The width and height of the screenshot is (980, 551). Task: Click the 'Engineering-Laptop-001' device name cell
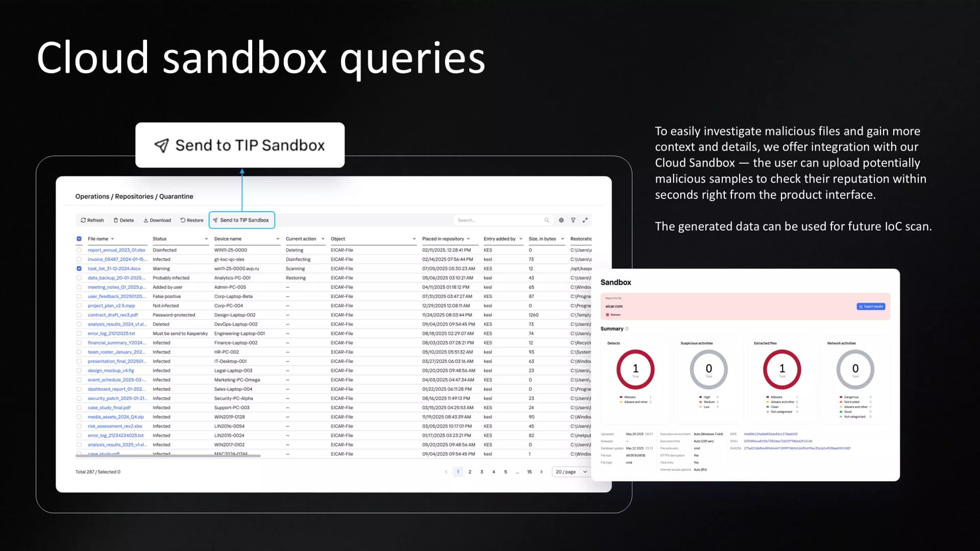click(x=239, y=334)
